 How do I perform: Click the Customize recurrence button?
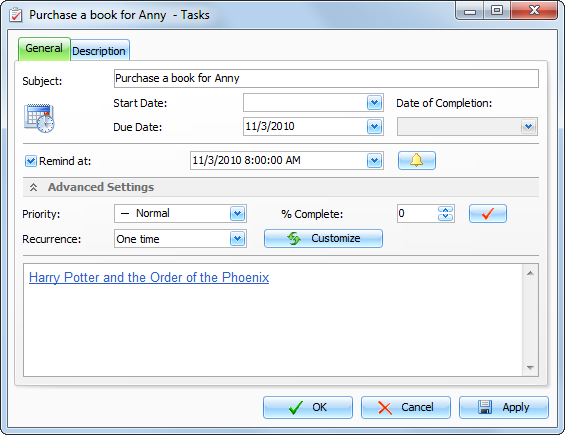click(x=323, y=238)
